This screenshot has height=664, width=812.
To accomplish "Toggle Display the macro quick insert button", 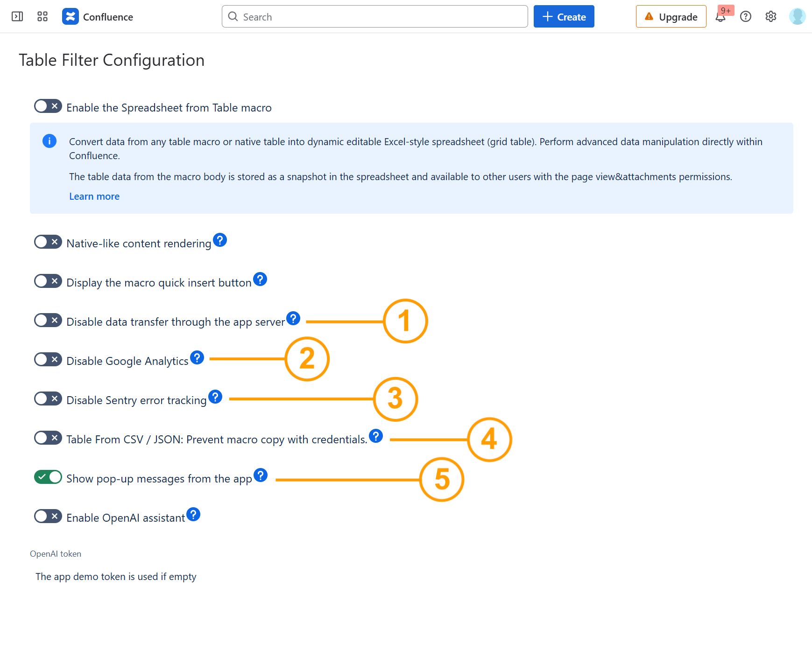I will (x=48, y=281).
